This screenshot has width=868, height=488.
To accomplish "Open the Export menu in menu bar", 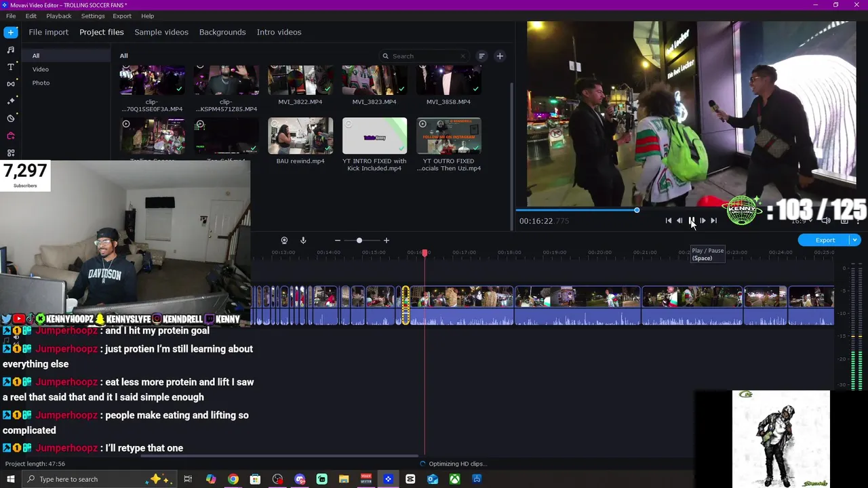I will [x=122, y=16].
